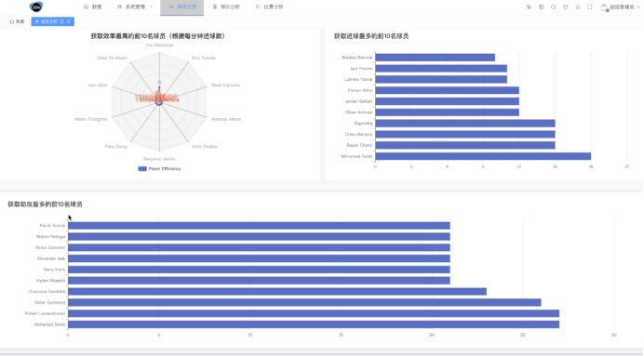Image resolution: width=644 pixels, height=356 pixels.
Task: Click the Victor Osimhen axis label
Action: point(50,248)
